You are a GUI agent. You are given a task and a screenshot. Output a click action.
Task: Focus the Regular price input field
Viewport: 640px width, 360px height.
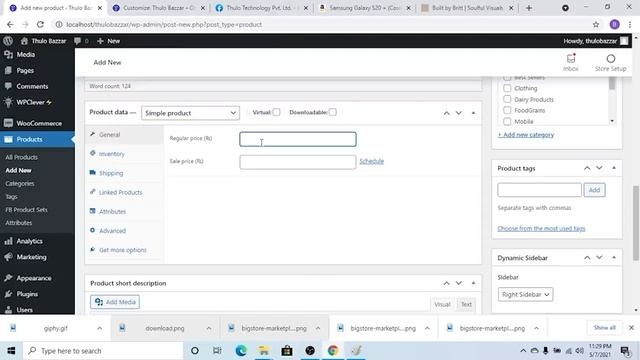pos(298,139)
